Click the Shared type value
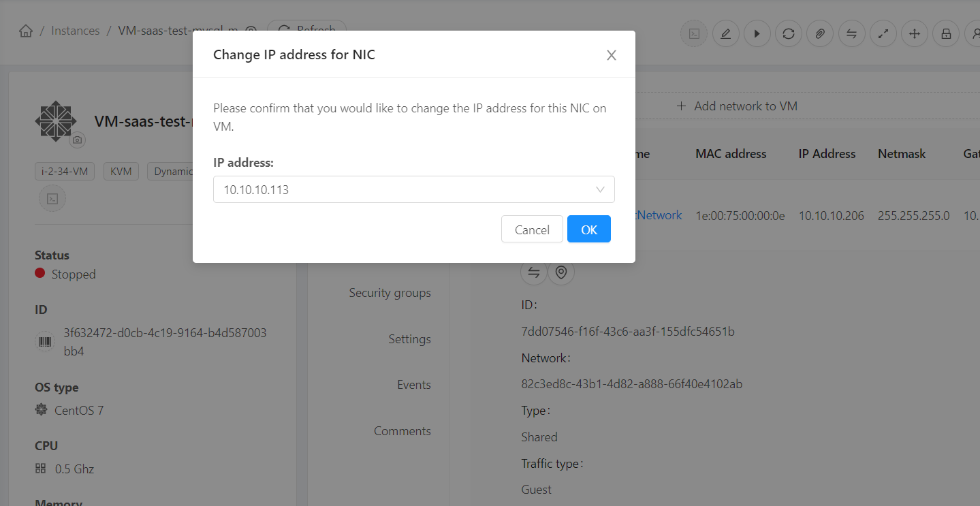 539,437
